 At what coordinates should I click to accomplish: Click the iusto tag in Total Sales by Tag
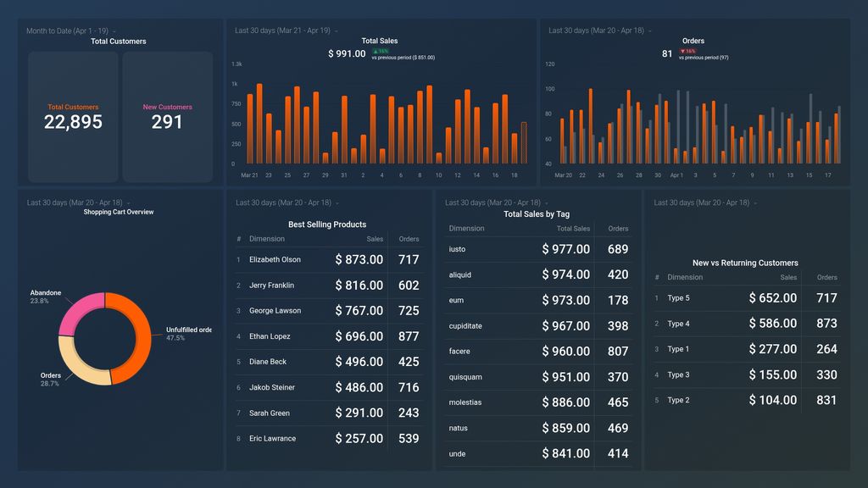(458, 249)
